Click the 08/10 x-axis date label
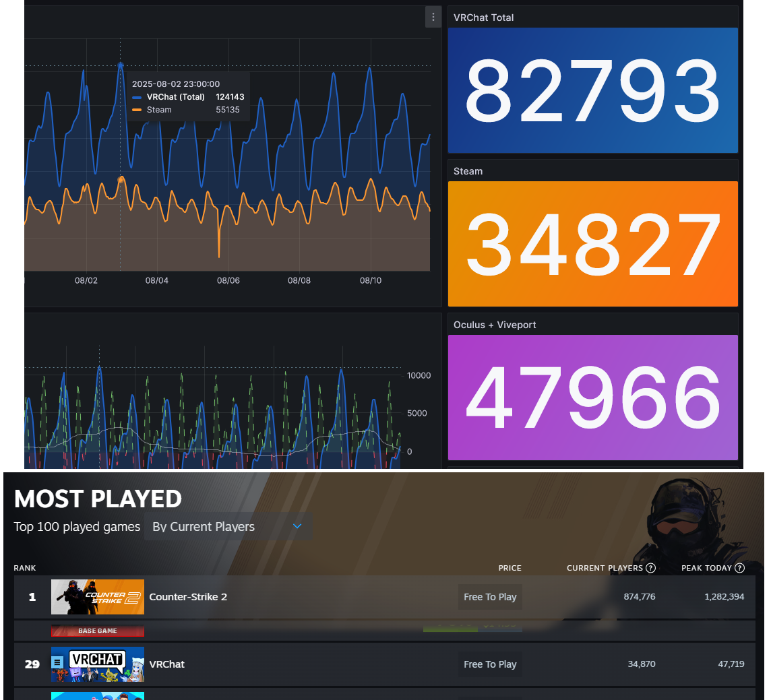Viewport: 771px width, 700px height. tap(371, 281)
